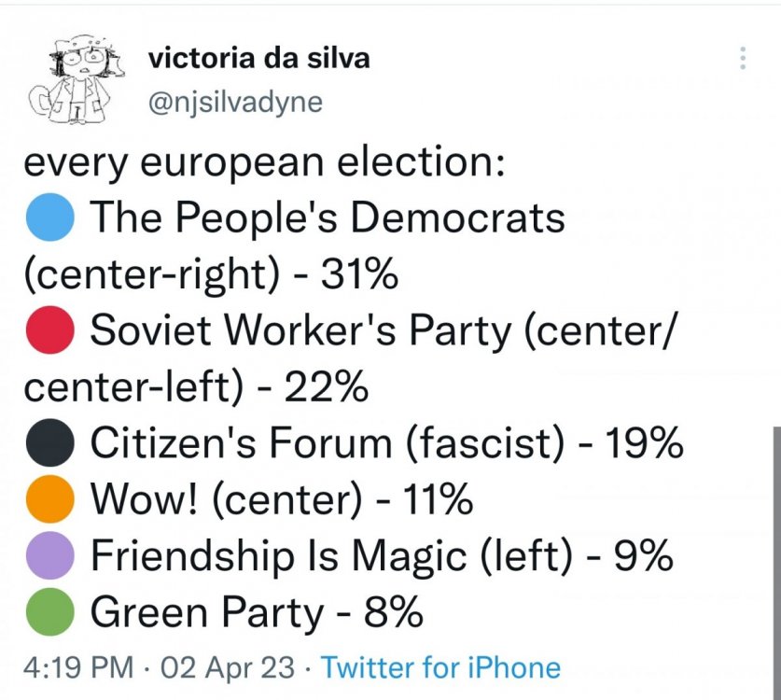Click the purple circle beside Friendship Is Magic

(x=50, y=555)
